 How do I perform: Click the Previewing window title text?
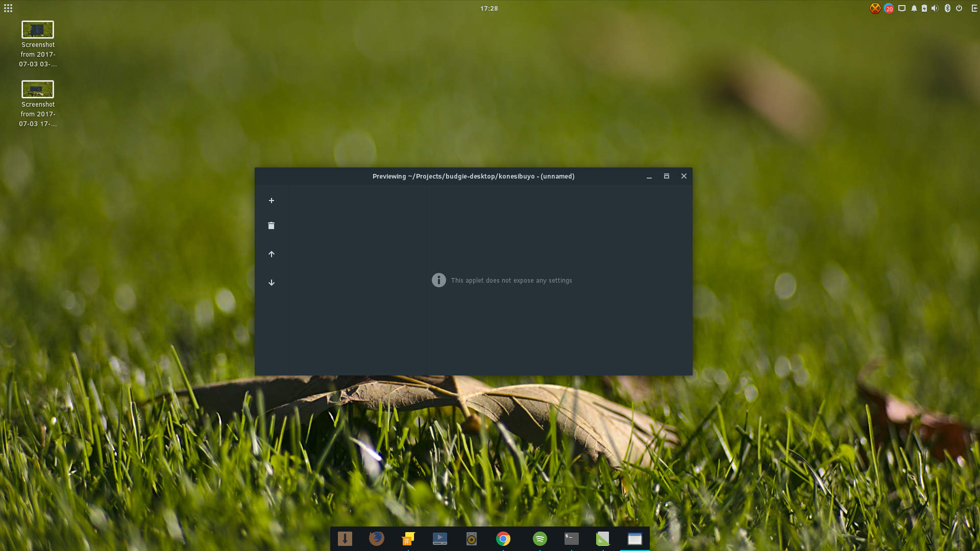(473, 177)
